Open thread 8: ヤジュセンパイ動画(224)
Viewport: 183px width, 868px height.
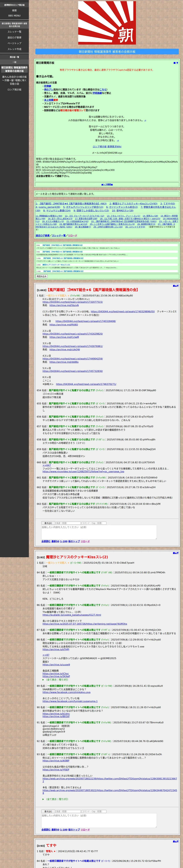click(x=57, y=211)
